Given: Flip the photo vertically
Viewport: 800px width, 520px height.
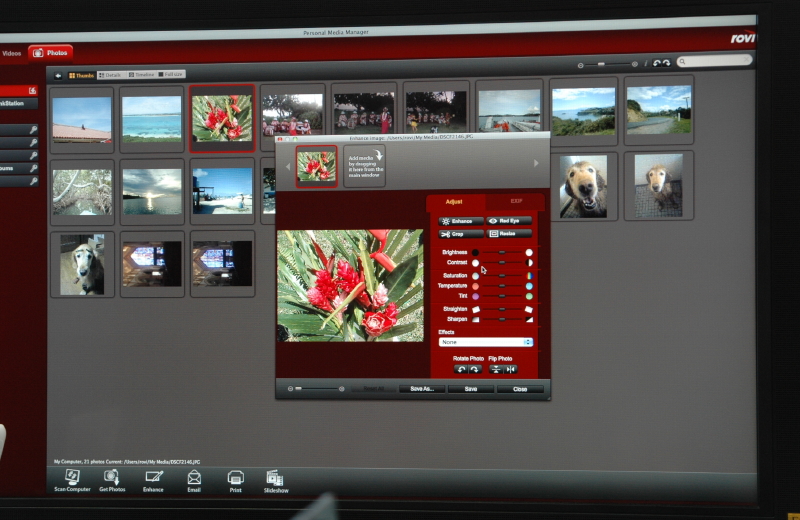Looking at the screenshot, I should (x=495, y=369).
